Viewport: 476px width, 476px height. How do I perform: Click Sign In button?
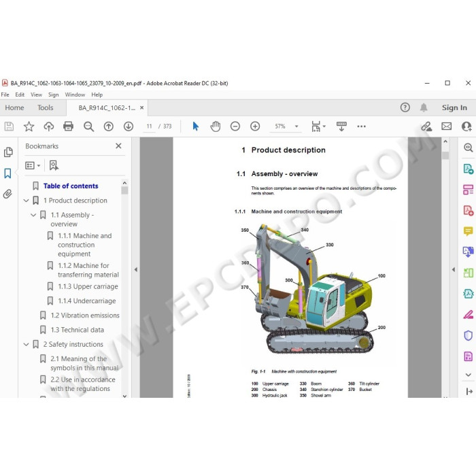tap(454, 107)
